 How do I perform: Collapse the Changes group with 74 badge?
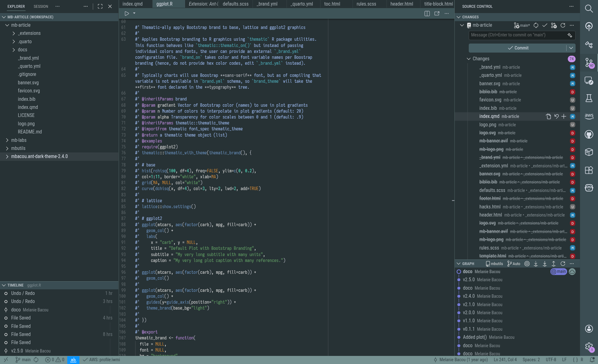[x=468, y=59]
